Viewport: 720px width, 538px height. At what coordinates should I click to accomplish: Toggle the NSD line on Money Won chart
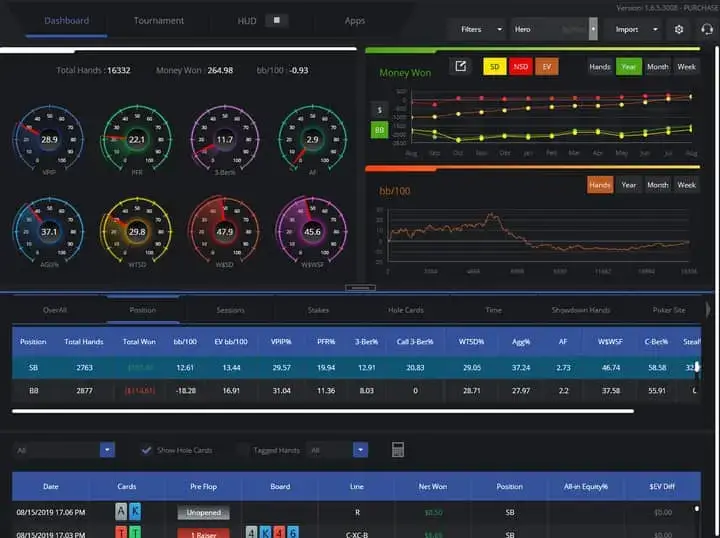click(521, 67)
